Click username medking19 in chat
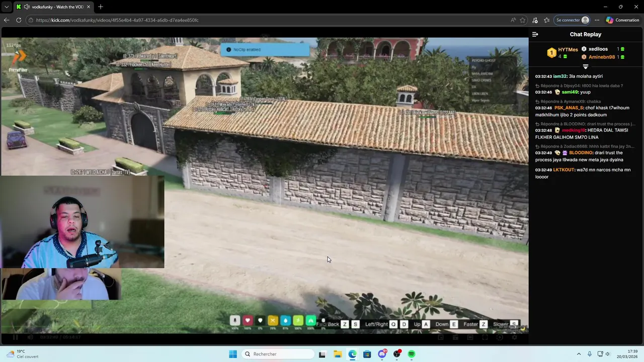The image size is (644, 362). tap(574, 130)
